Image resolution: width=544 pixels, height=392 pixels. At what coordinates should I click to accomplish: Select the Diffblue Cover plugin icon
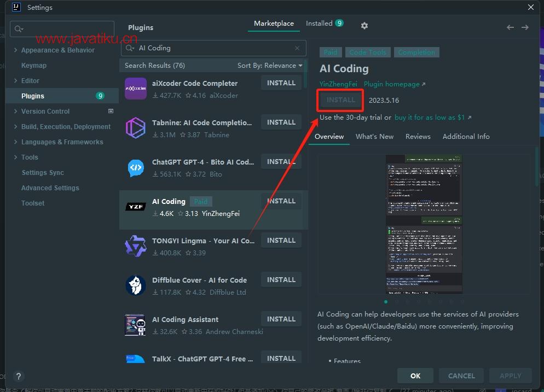pos(135,285)
